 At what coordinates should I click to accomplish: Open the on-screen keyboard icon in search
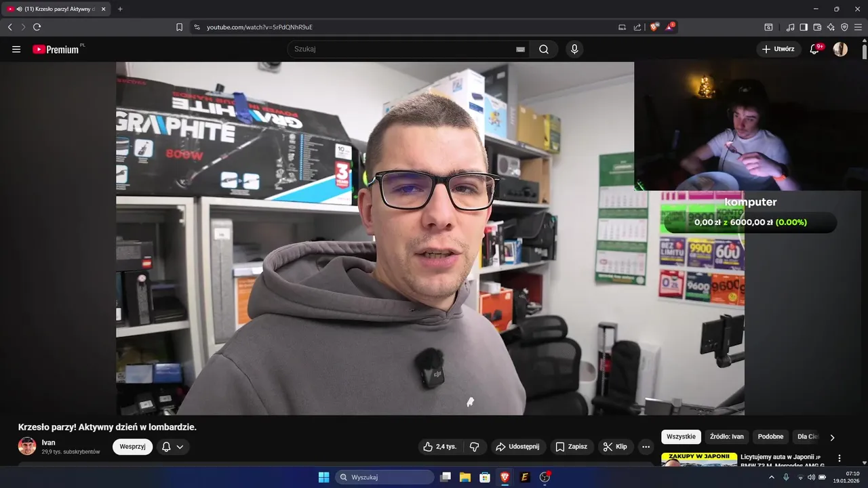[x=520, y=49]
